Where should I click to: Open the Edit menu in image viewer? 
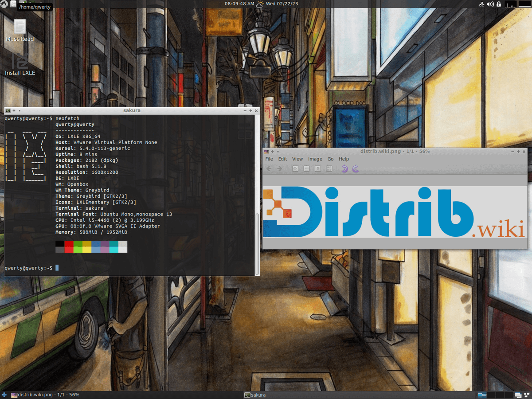coord(282,159)
